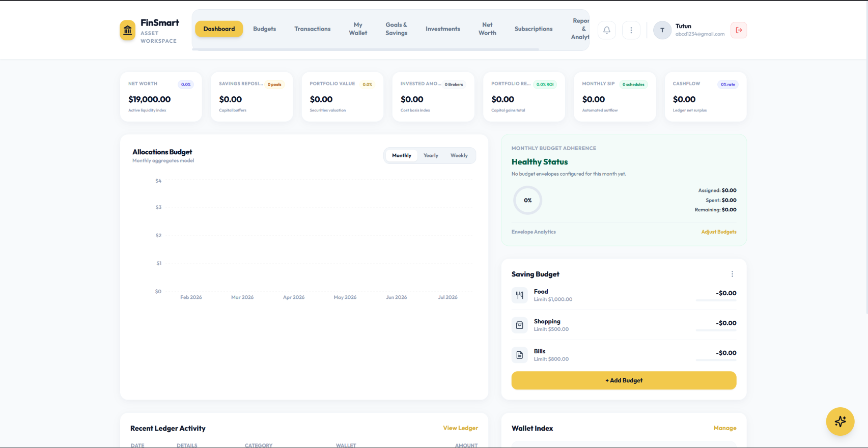Select the Weekly chart period

pyautogui.click(x=459, y=156)
